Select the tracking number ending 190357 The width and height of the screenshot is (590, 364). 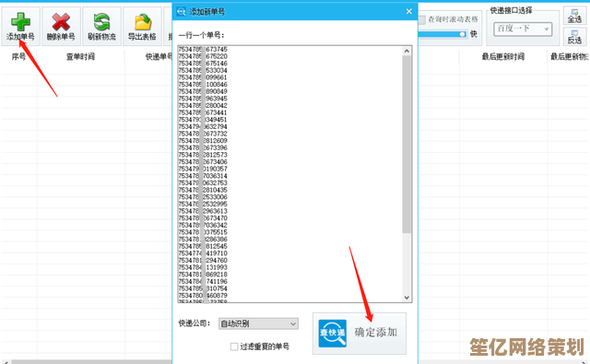[x=203, y=169]
